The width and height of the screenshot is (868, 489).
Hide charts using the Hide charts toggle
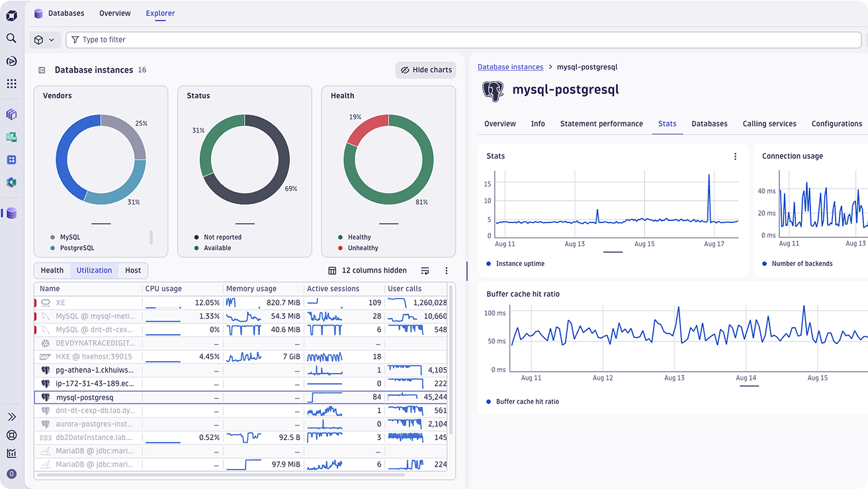[x=426, y=70]
